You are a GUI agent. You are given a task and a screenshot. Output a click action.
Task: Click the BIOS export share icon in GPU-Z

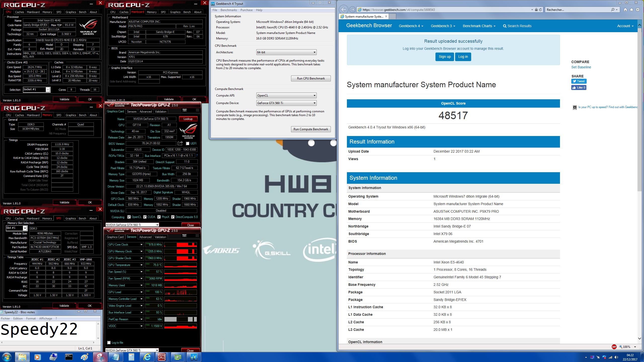click(x=180, y=143)
